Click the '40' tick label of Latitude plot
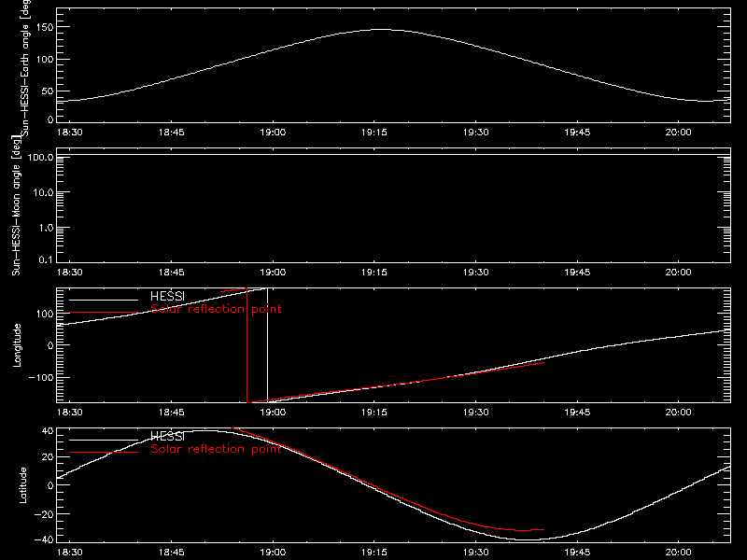The image size is (747, 560). 48,431
